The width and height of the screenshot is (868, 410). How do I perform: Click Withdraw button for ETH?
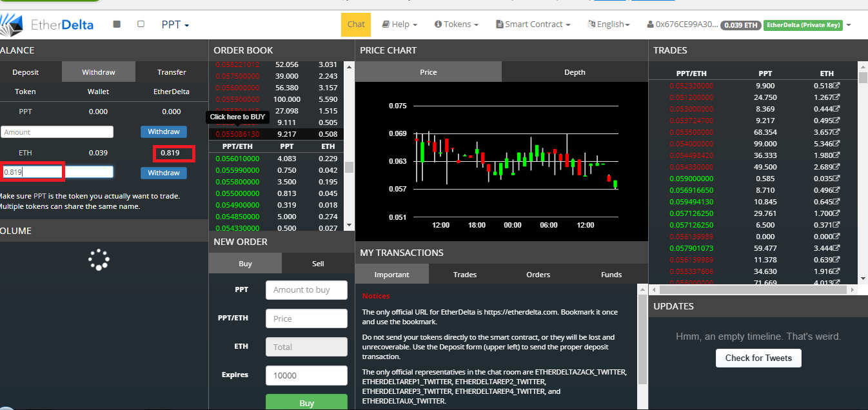(164, 173)
